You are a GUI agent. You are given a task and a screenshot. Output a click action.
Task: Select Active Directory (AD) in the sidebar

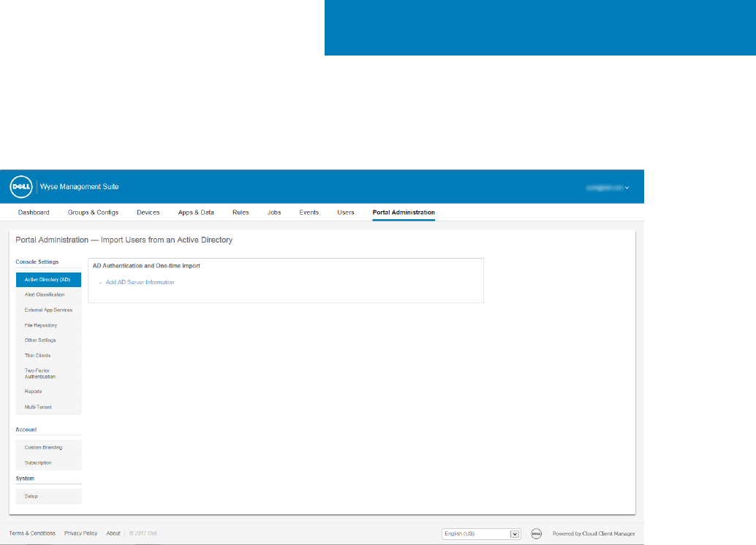48,280
